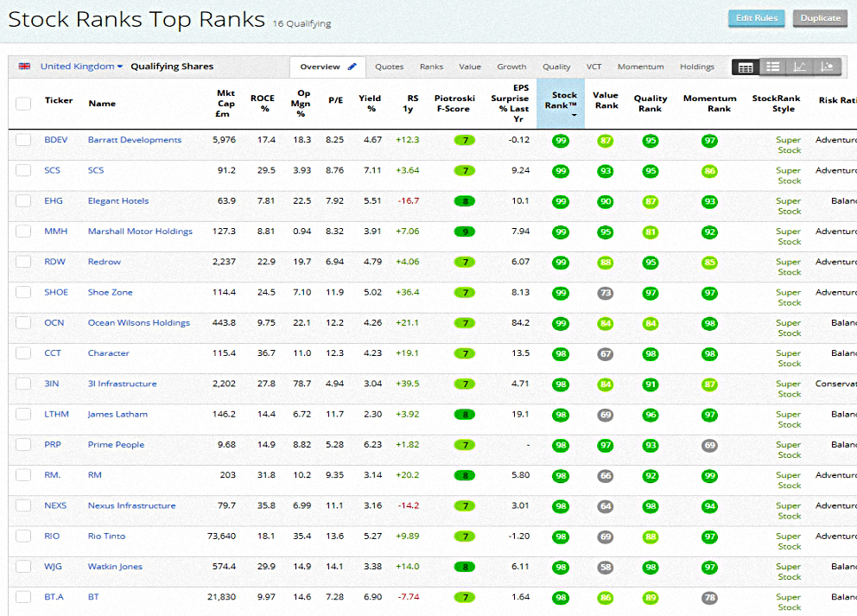This screenshot has height=616, width=857.
Task: Sort by Piotroski F-Score column
Action: (x=454, y=104)
